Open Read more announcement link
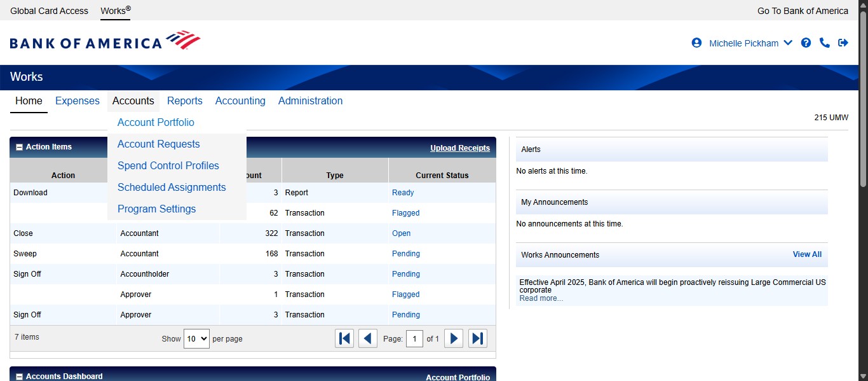Image resolution: width=868 pixels, height=381 pixels. click(x=541, y=298)
